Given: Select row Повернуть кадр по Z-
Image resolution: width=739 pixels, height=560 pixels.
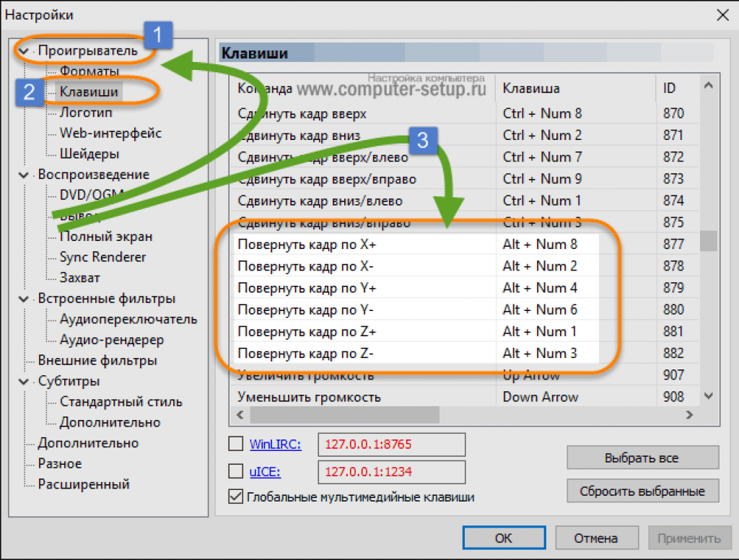Looking at the screenshot, I should point(464,353).
